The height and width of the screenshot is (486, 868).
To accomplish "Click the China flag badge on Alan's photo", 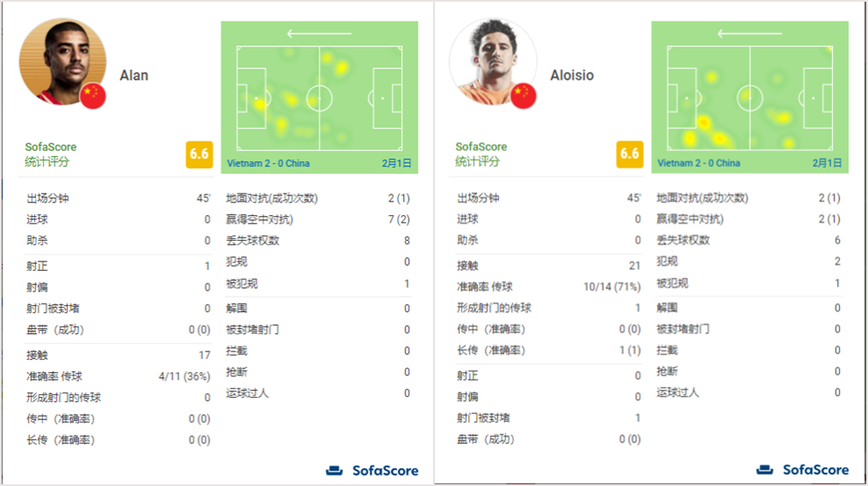I will 93,96.
